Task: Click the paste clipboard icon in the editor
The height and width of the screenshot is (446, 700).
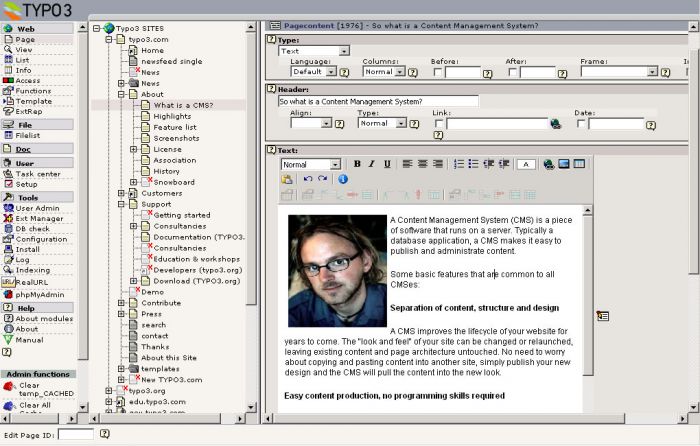Action: (x=287, y=179)
